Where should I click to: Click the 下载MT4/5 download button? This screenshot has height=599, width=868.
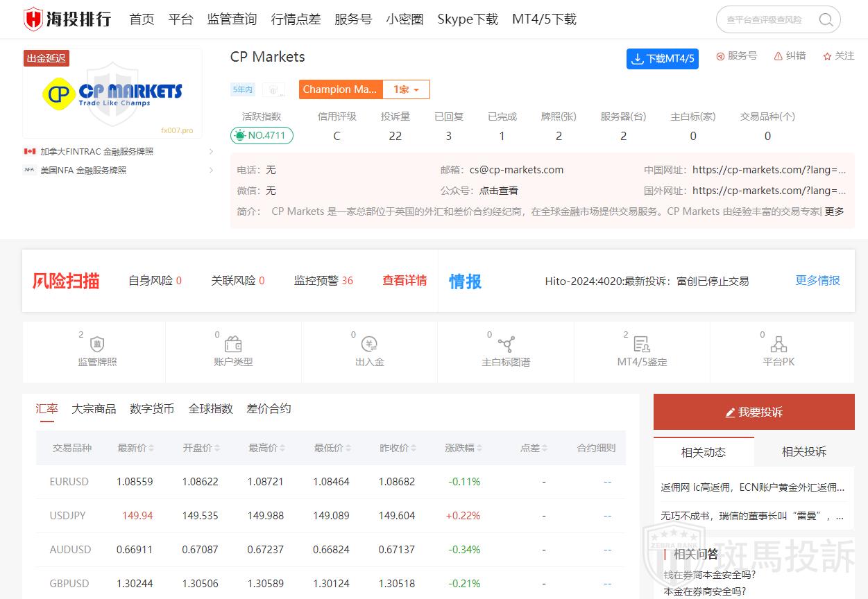click(662, 59)
